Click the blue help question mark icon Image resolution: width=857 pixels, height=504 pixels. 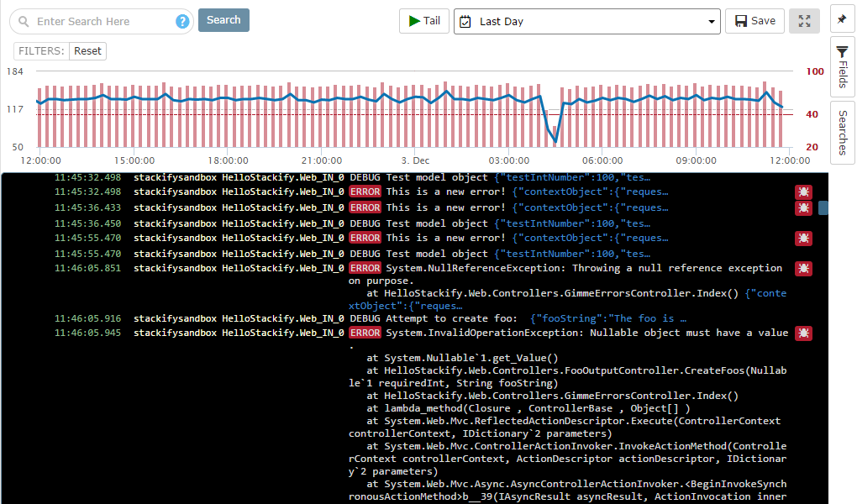coord(182,21)
